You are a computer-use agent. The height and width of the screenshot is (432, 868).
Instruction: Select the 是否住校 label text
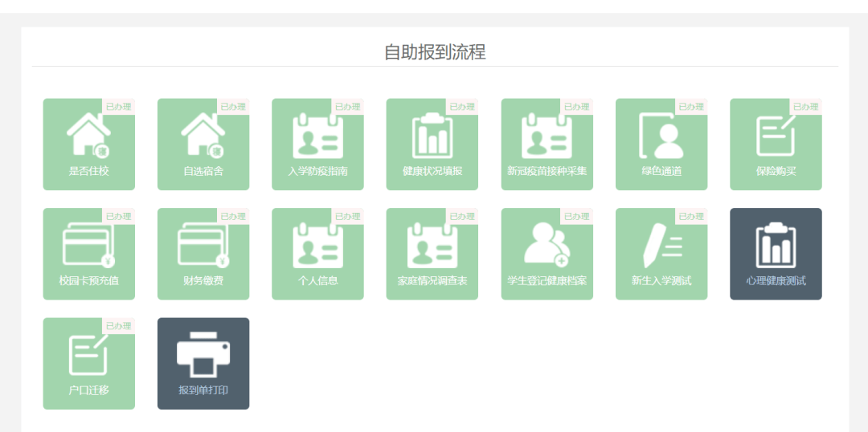coord(88,172)
